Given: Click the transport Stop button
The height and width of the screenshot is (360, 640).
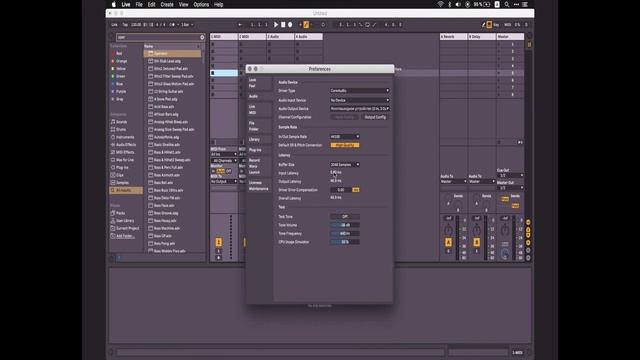Looking at the screenshot, I should [x=283, y=24].
